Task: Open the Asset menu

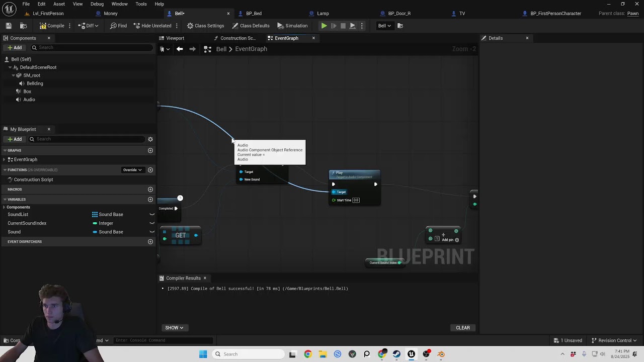Action: [59, 4]
